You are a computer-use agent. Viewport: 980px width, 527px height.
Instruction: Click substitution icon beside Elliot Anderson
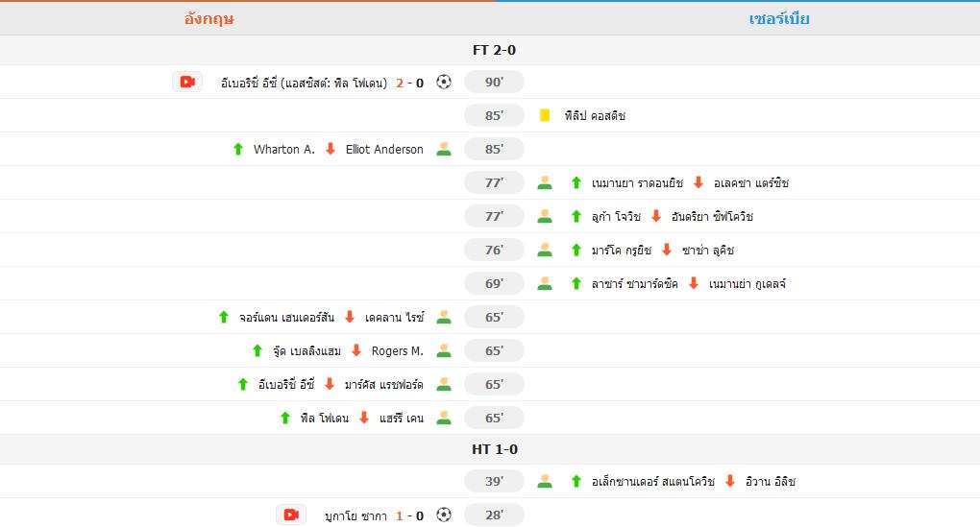443,150
